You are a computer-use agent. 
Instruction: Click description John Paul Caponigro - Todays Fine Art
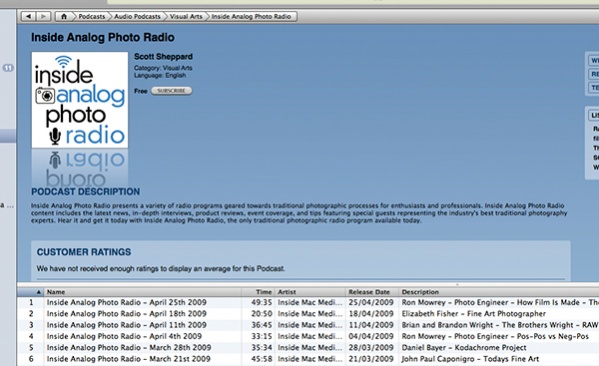pyautogui.click(x=470, y=359)
